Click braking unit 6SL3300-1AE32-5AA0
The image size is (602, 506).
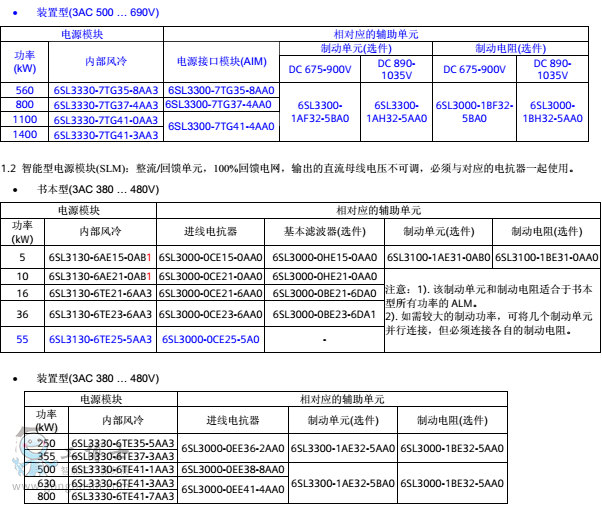343,448
